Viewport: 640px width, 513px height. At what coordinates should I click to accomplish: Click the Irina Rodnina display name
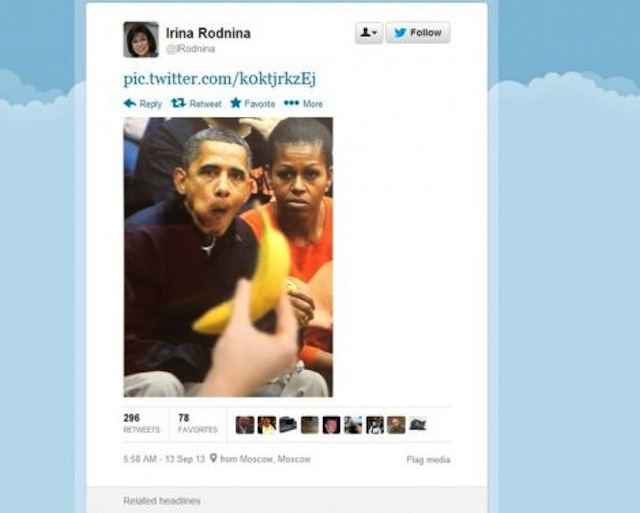tap(208, 33)
